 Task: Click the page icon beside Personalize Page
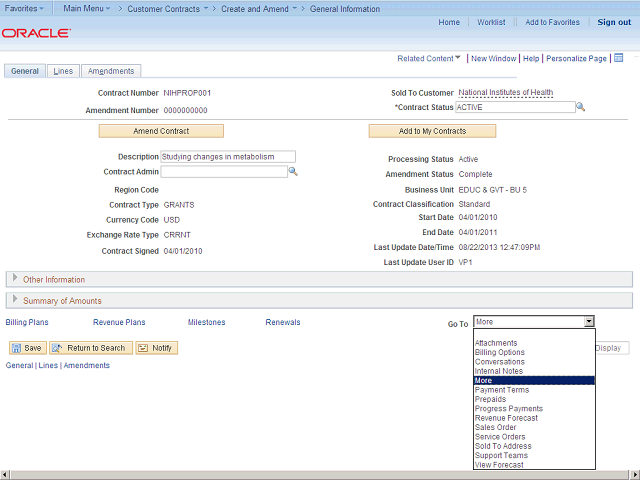click(618, 58)
